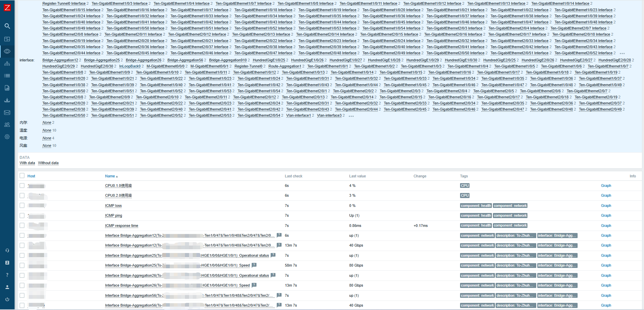Open the Users icon in the sidebar

[x=7, y=124]
